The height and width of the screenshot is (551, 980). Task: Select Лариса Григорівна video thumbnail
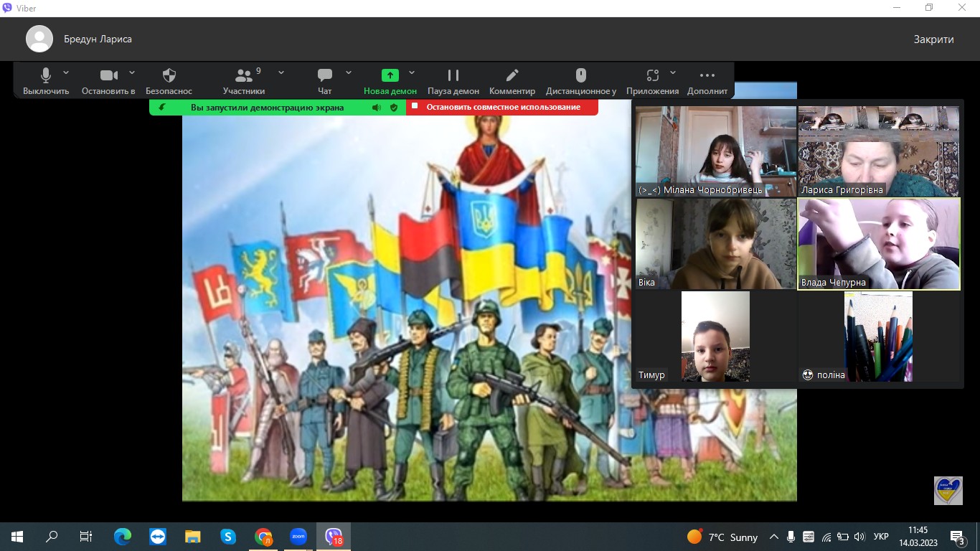[879, 151]
